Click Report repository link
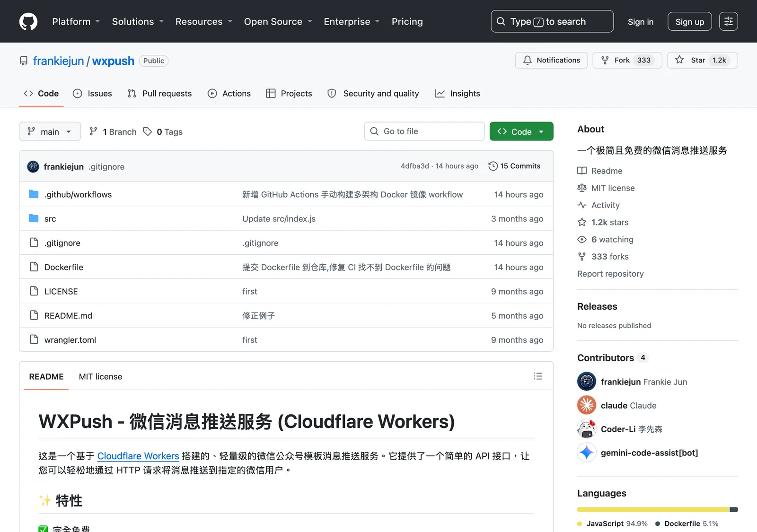The width and height of the screenshot is (757, 532). (x=610, y=274)
